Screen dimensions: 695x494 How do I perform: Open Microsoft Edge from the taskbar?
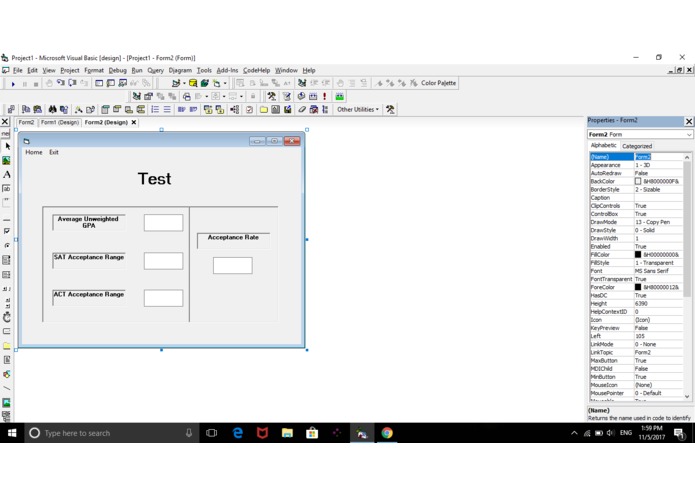point(238,433)
